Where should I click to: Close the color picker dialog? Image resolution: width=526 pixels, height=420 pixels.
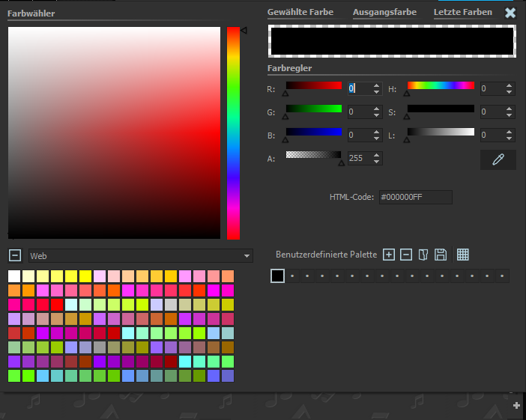(x=510, y=13)
